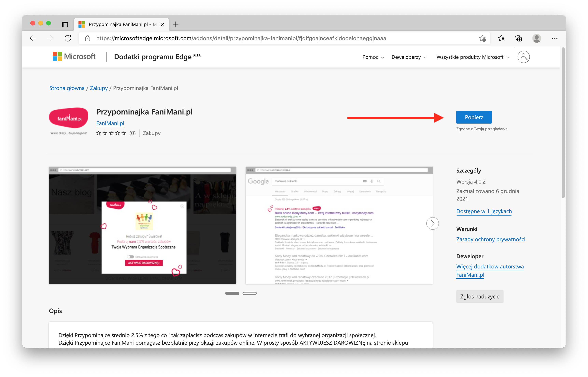Click the Microsoft logo
The image size is (588, 377).
[x=74, y=56]
